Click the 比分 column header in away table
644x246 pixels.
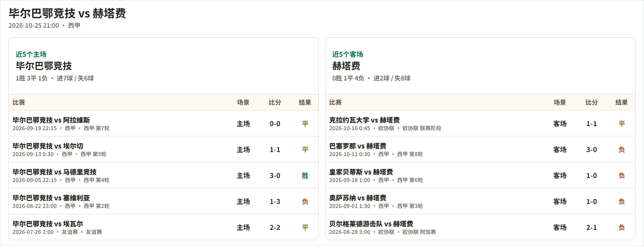click(x=592, y=102)
